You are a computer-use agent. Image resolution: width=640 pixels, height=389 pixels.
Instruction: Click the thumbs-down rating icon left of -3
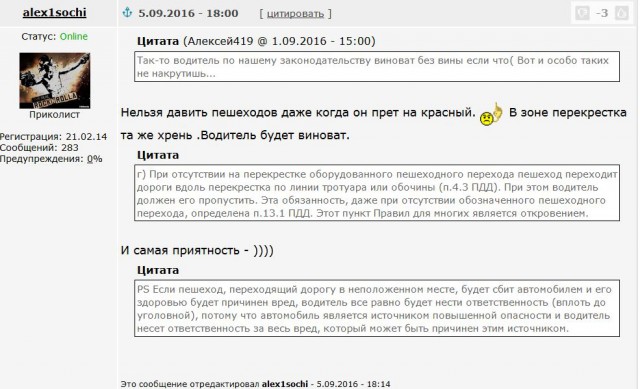coord(582,13)
